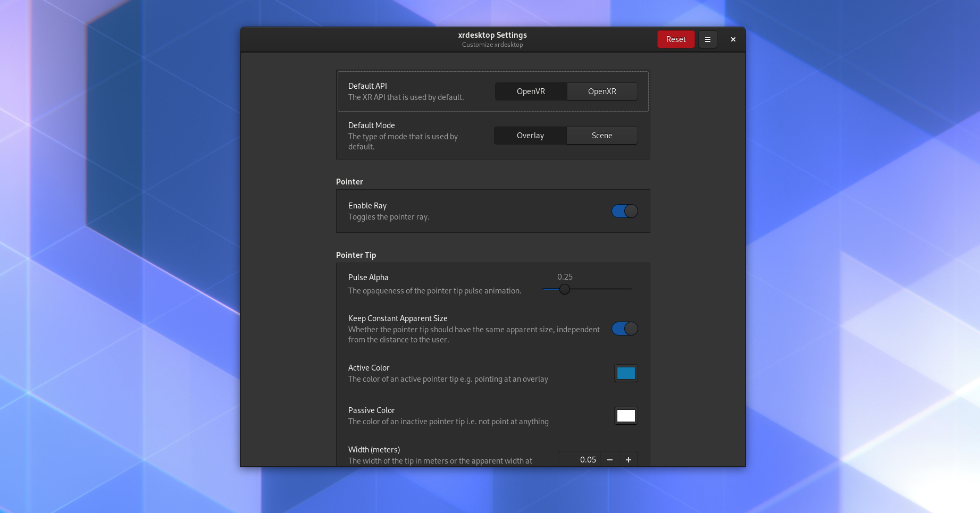
Task: Click the Pointer section heading
Action: click(x=349, y=182)
